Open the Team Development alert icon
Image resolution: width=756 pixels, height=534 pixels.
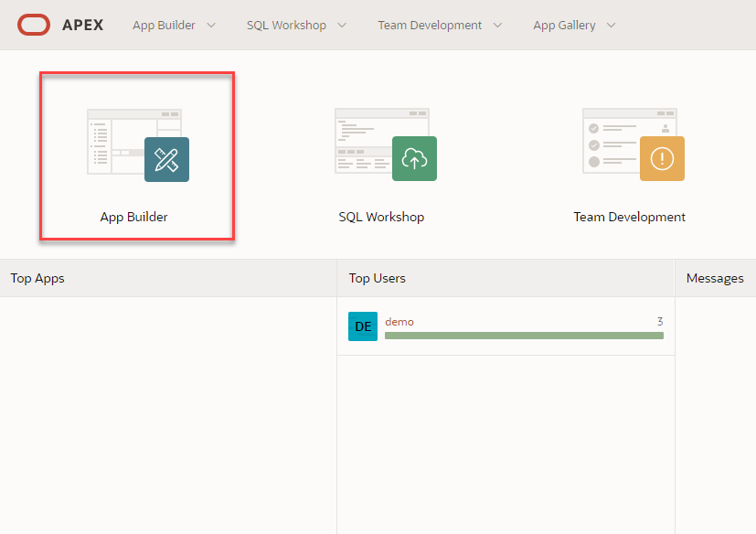662,159
